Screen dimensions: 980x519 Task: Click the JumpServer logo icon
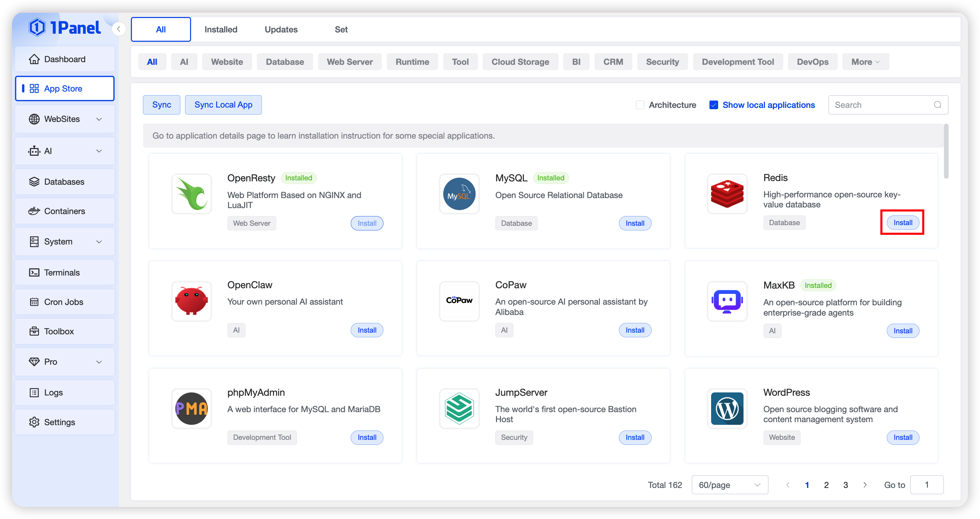click(x=459, y=408)
